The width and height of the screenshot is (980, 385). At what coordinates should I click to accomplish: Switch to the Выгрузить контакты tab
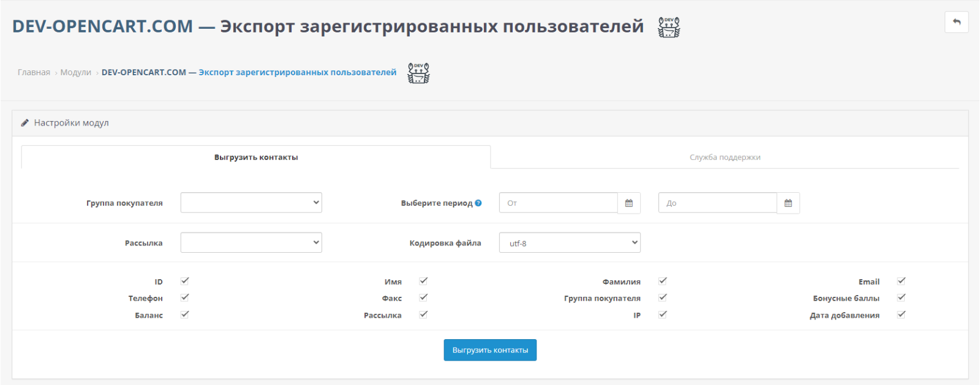tap(256, 157)
